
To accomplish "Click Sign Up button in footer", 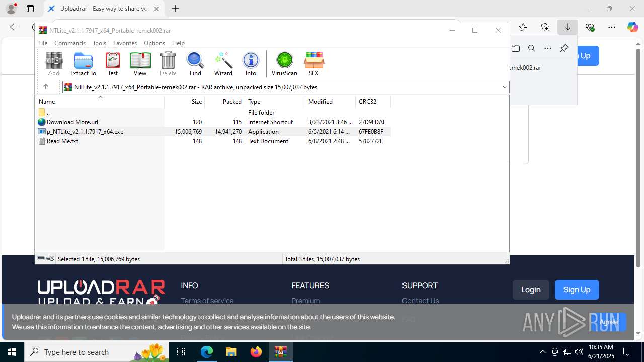I will (x=577, y=290).
